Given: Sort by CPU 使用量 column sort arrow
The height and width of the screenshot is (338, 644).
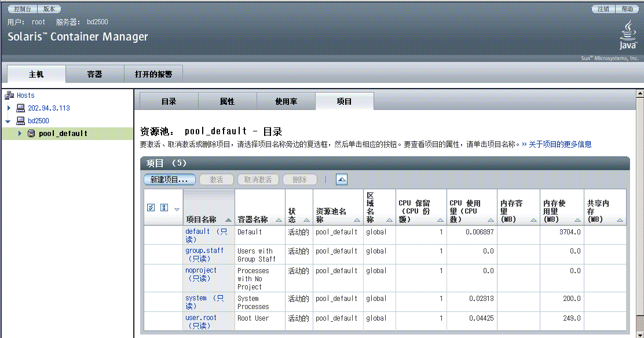Looking at the screenshot, I should click(x=491, y=220).
